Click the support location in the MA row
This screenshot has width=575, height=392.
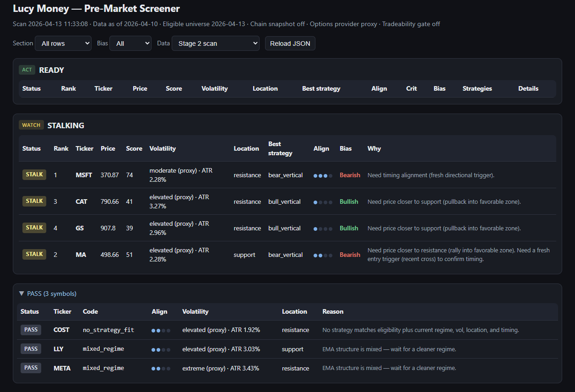click(244, 255)
